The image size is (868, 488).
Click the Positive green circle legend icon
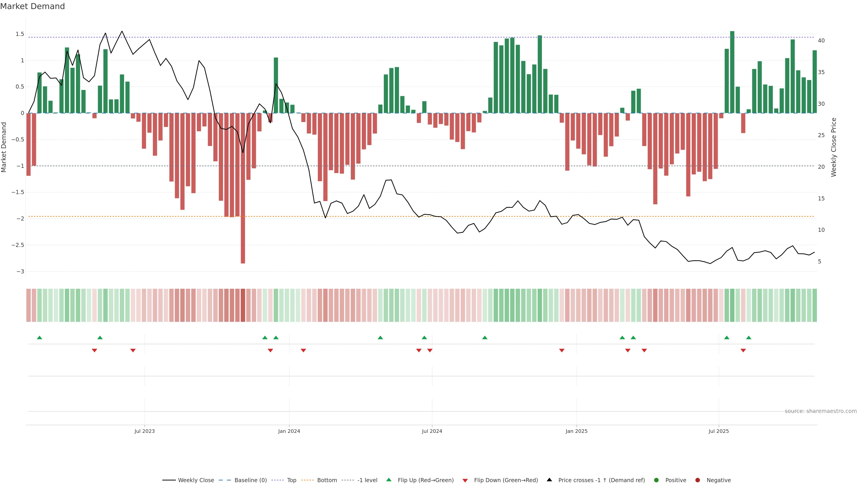pos(656,480)
